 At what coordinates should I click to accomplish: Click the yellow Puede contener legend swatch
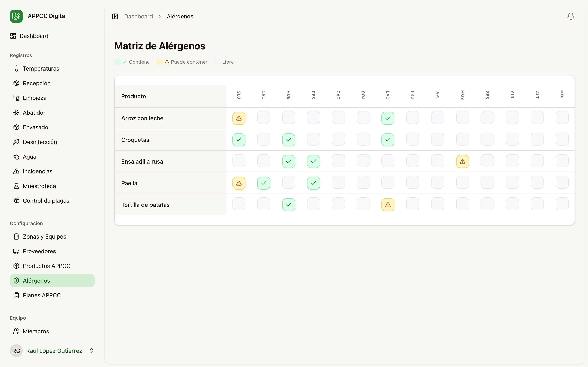(x=160, y=62)
